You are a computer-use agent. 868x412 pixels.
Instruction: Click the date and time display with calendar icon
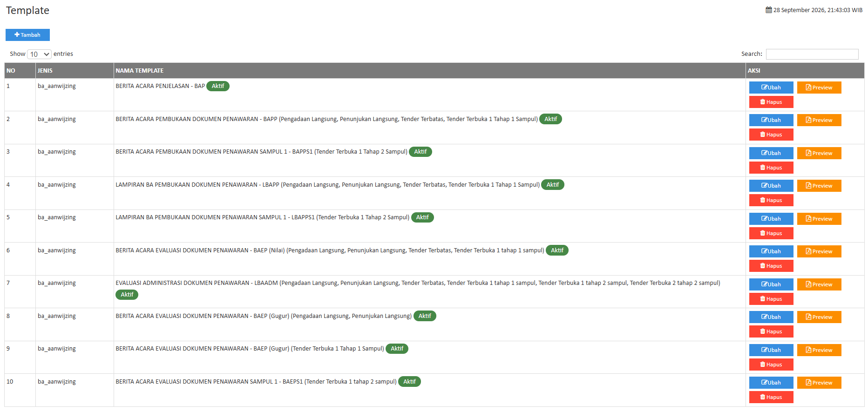pos(814,10)
